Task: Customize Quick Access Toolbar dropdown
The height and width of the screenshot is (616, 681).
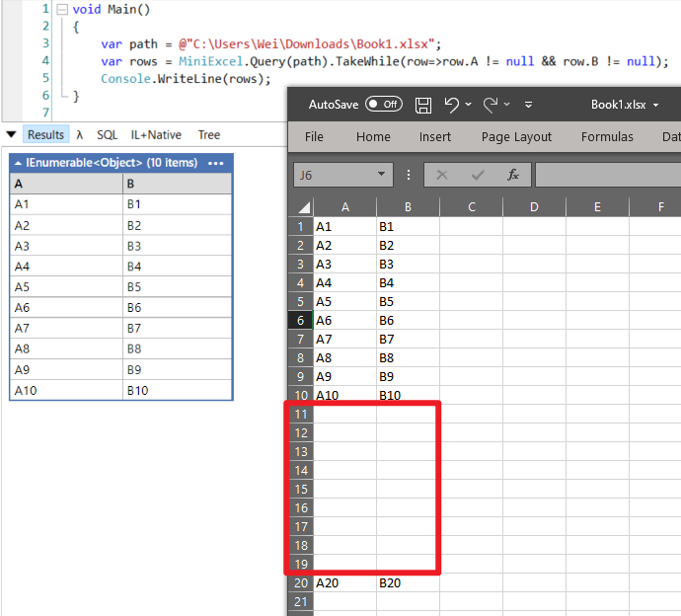Action: [529, 105]
